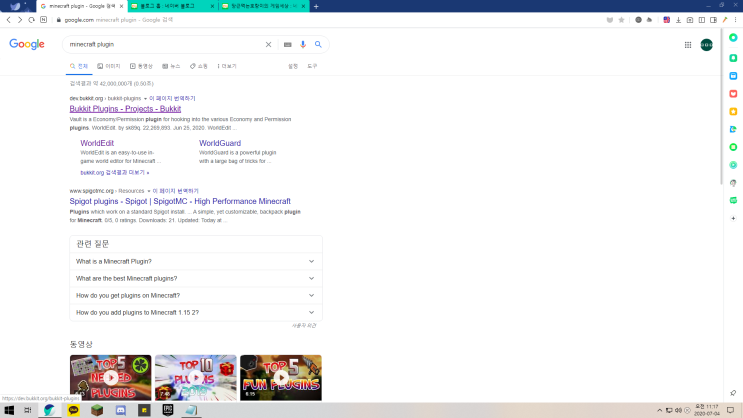
Task: Add a sidebar app with plus icon
Action: pos(733,218)
